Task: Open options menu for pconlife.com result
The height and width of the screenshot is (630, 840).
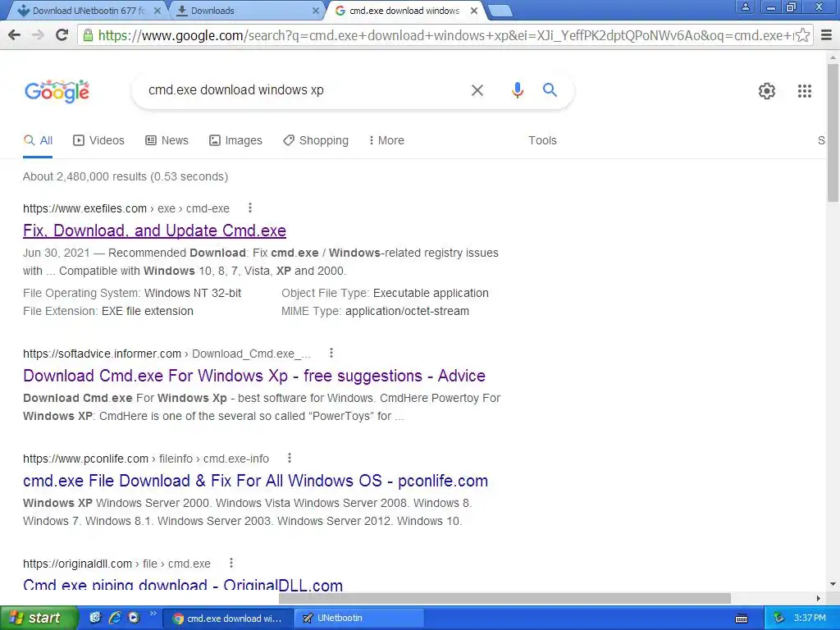Action: [290, 458]
